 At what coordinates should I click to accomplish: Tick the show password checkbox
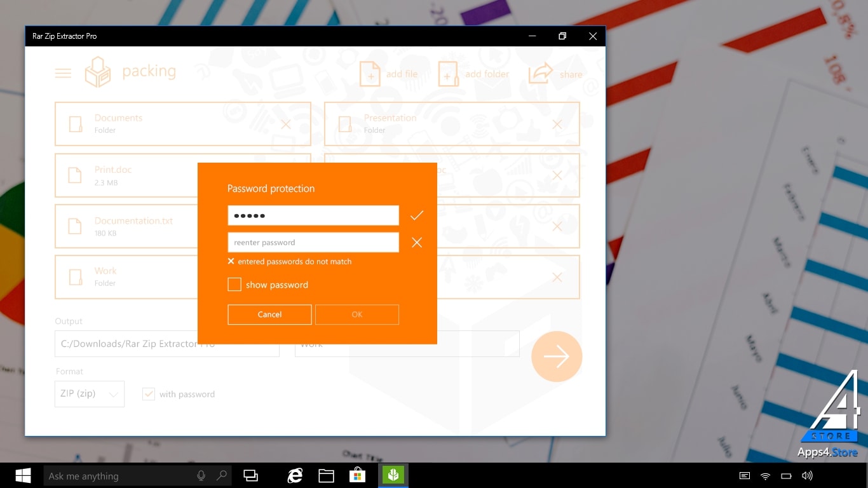234,285
